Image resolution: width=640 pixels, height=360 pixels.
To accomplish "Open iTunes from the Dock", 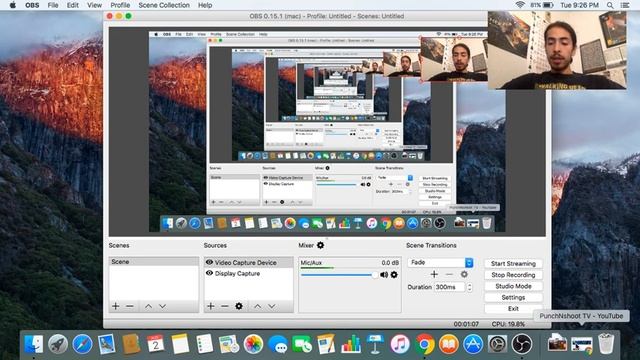I will tap(400, 344).
